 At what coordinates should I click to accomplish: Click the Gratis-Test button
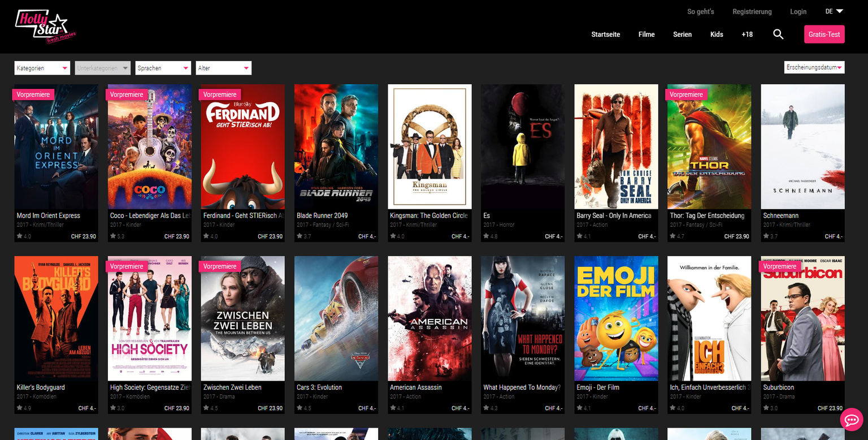(x=824, y=34)
